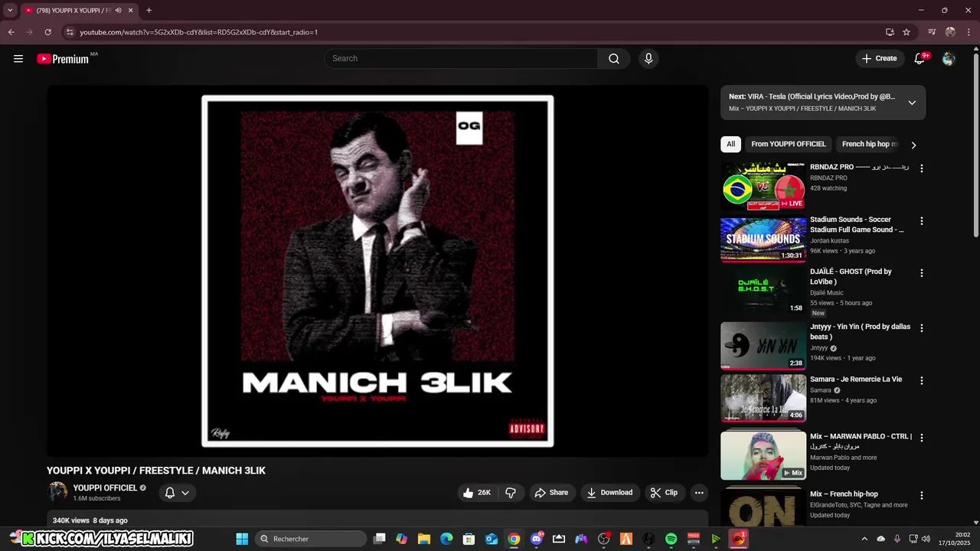Open the YouTube hamburger guide menu
Image resolution: width=980 pixels, height=551 pixels.
tap(18, 59)
